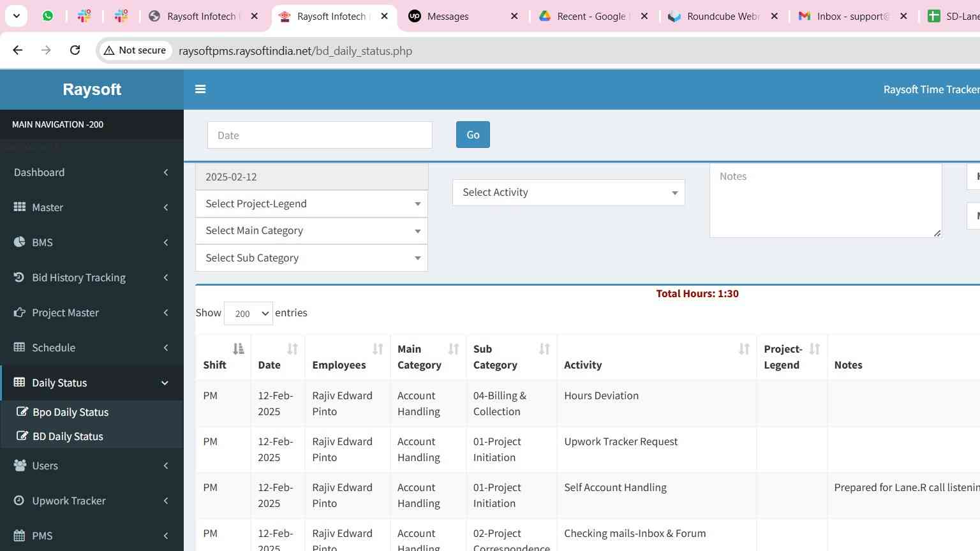
Task: Sort table by Employees column icon
Action: pos(378,348)
